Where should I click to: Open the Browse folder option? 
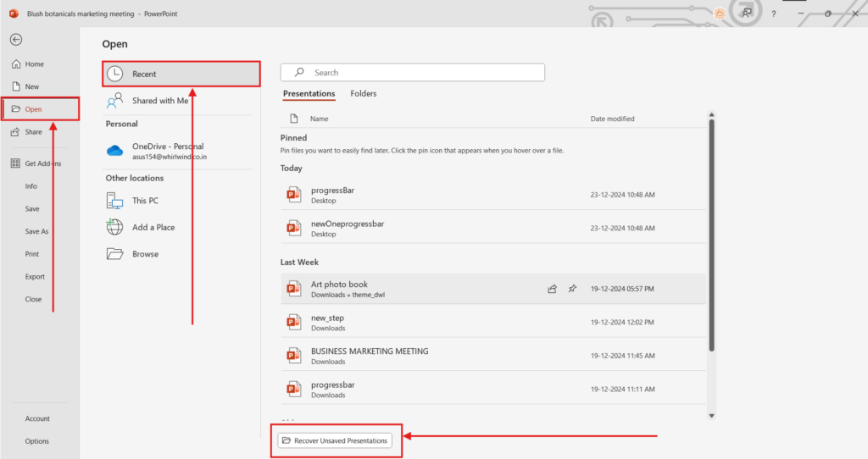tap(145, 254)
